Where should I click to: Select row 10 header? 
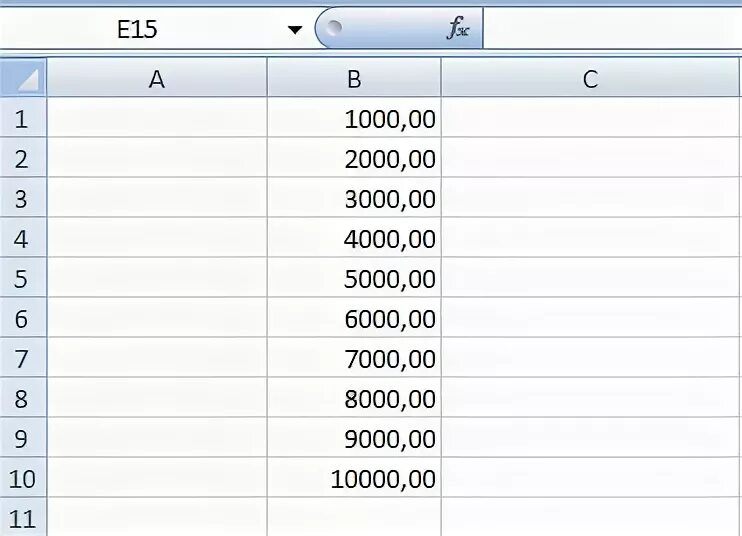(x=23, y=477)
